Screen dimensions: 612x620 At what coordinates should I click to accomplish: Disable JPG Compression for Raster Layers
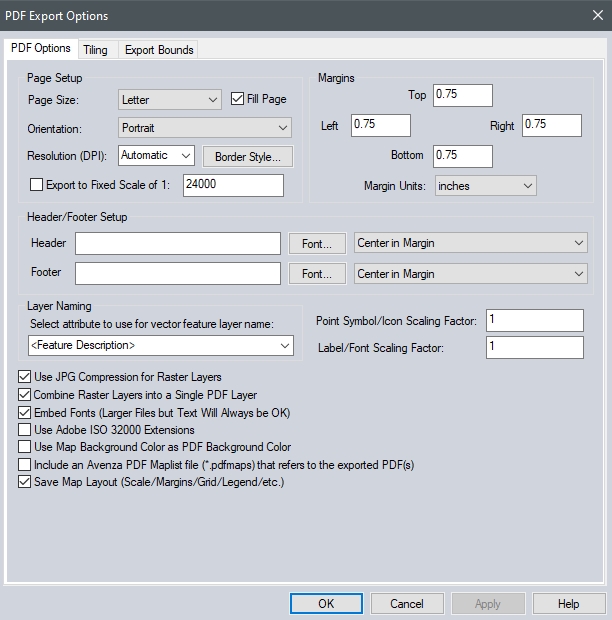pyautogui.click(x=25, y=377)
